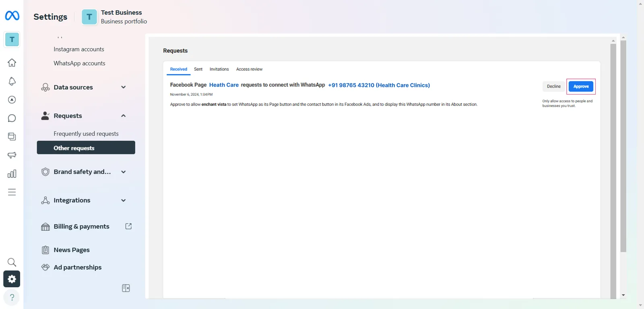Click the settings gear icon
The image size is (644, 309).
pos(12,279)
